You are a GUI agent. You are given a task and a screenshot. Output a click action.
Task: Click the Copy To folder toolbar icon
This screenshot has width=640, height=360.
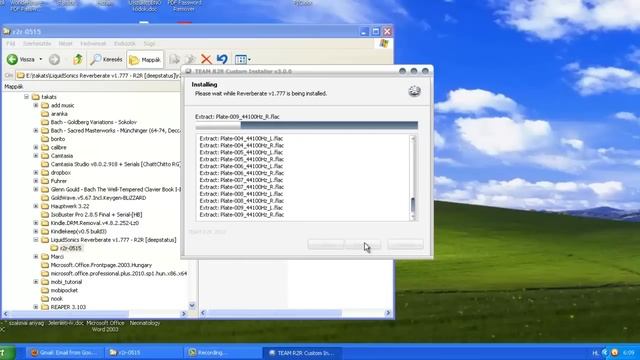(190, 60)
